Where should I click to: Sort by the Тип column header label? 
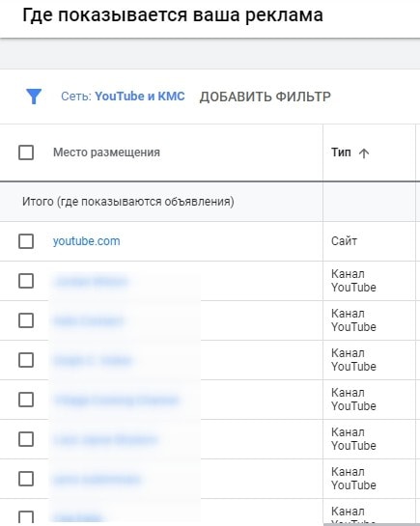pos(341,152)
